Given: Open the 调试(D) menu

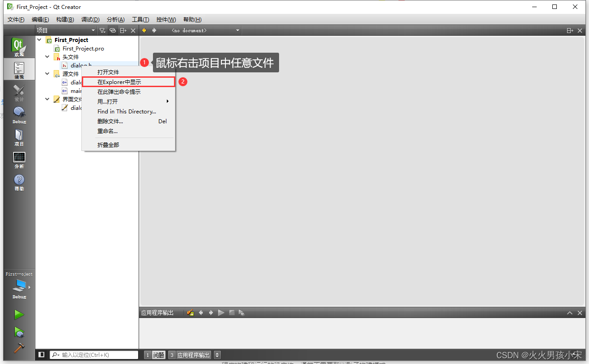Looking at the screenshot, I should pyautogui.click(x=90, y=20).
